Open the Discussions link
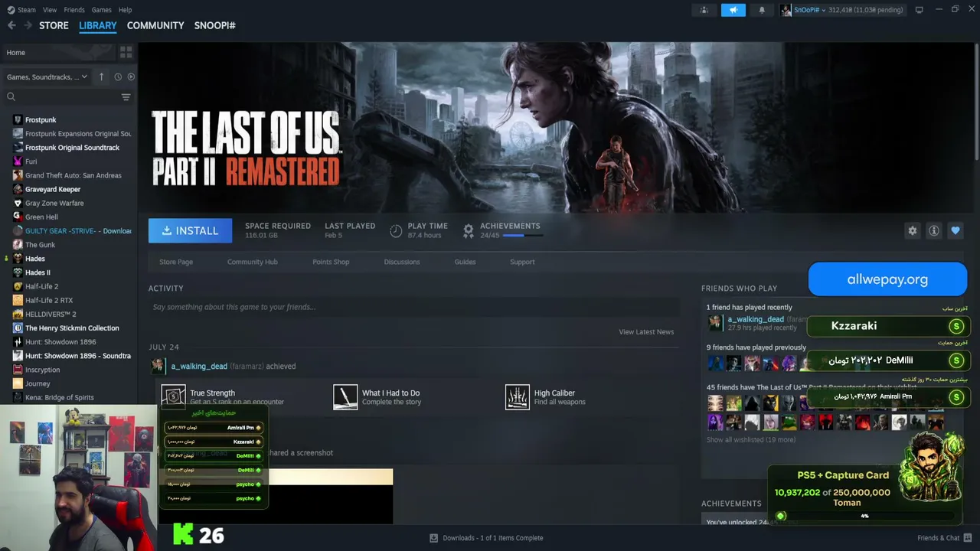This screenshot has height=551, width=980. coord(402,262)
